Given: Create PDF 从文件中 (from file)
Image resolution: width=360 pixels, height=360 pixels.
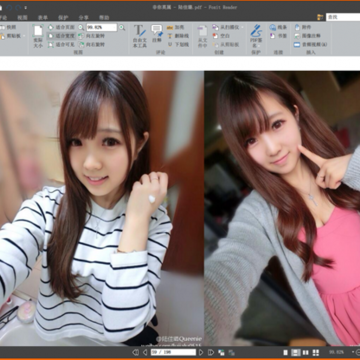Looking at the screenshot, I should coord(202,36).
